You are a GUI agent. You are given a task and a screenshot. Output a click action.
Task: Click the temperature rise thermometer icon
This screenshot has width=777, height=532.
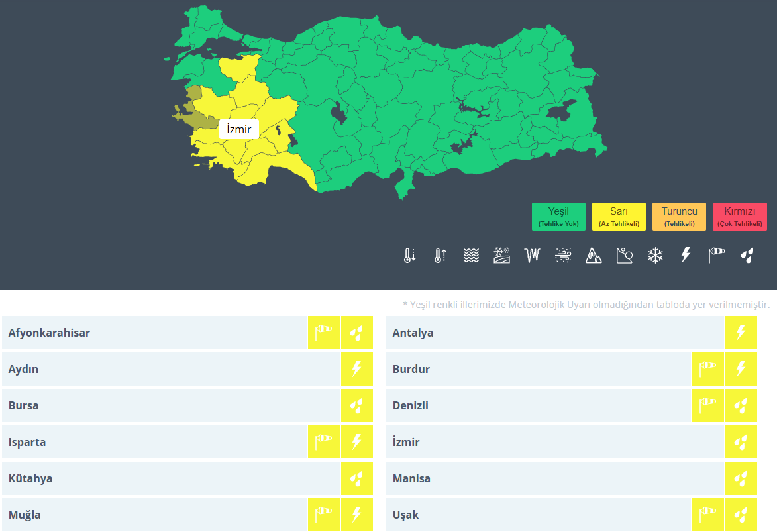pyautogui.click(x=440, y=255)
